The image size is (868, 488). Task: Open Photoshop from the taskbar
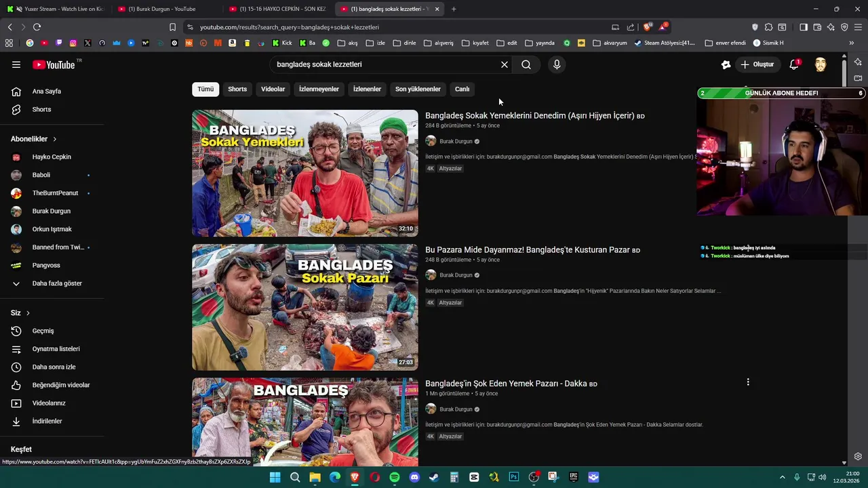coord(514,477)
